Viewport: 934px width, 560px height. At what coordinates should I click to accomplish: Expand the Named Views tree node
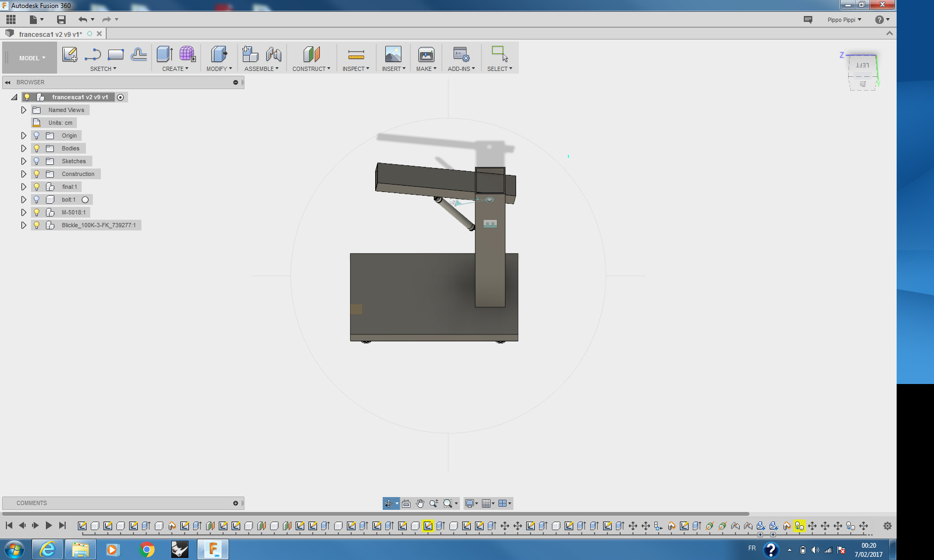[x=23, y=110]
